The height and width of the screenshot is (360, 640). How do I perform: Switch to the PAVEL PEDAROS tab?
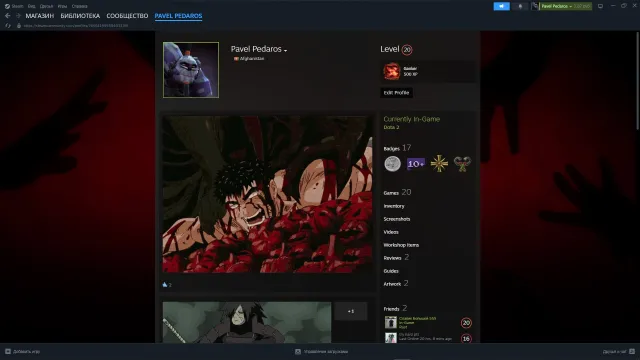[178, 16]
